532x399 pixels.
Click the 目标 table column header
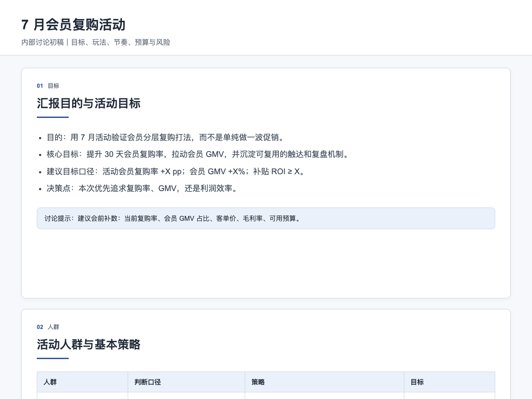[450, 382]
